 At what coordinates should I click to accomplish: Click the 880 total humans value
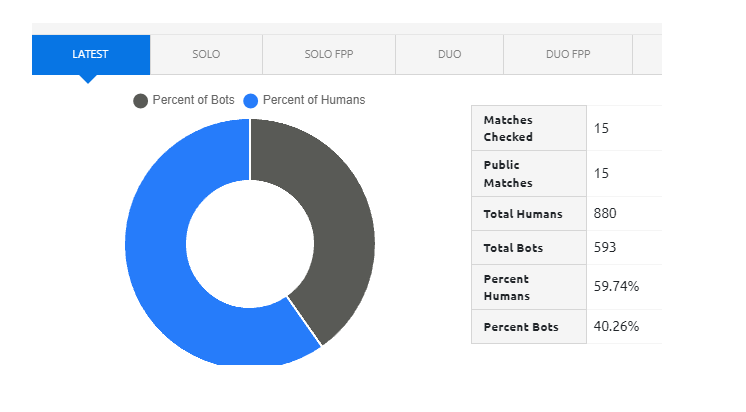[605, 214]
